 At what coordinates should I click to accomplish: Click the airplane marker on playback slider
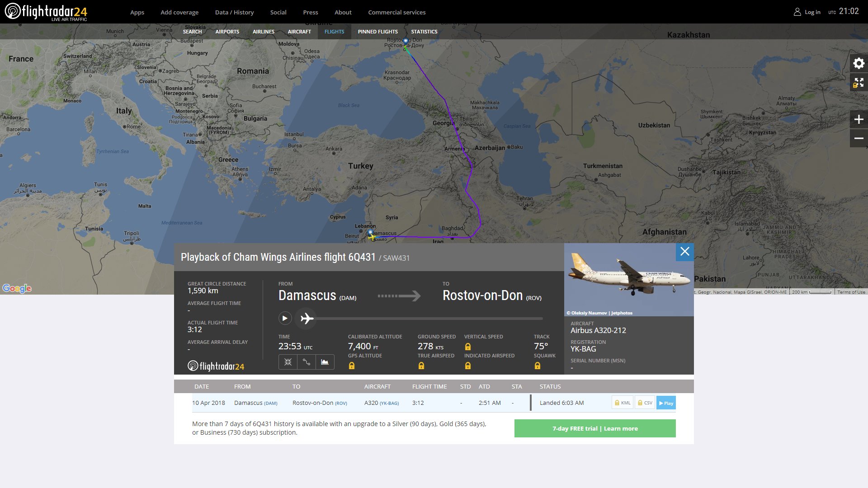tap(307, 319)
